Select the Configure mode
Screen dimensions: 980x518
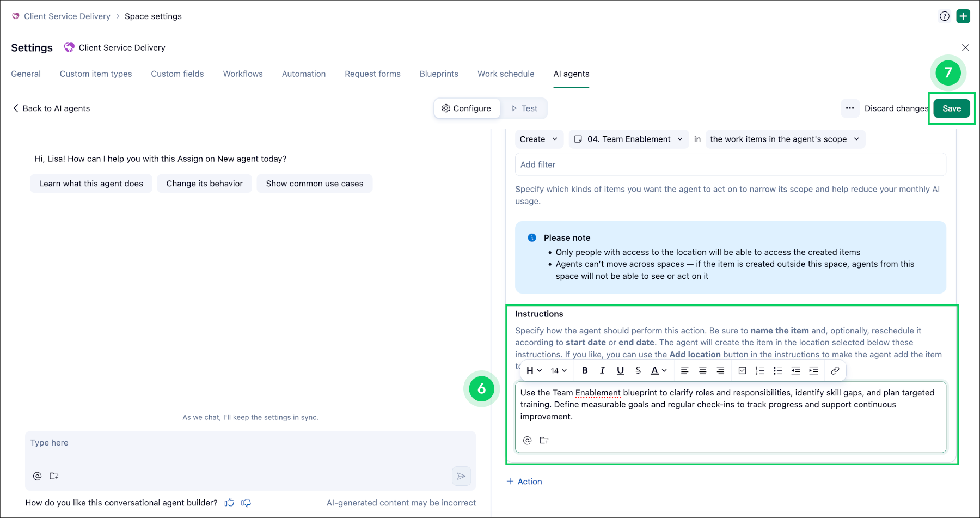pyautogui.click(x=467, y=108)
